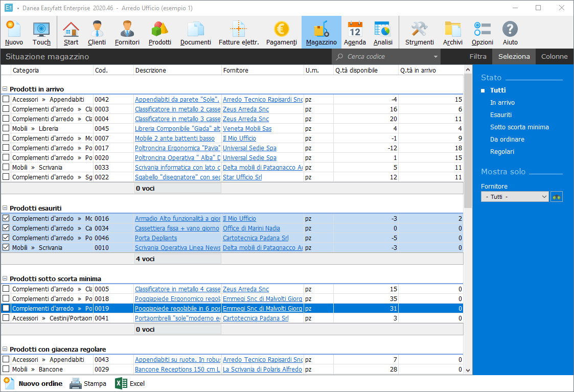This screenshot has width=574, height=392.
Task: Collapse Prodotti con giacenza regolare group
Action: 5,349
